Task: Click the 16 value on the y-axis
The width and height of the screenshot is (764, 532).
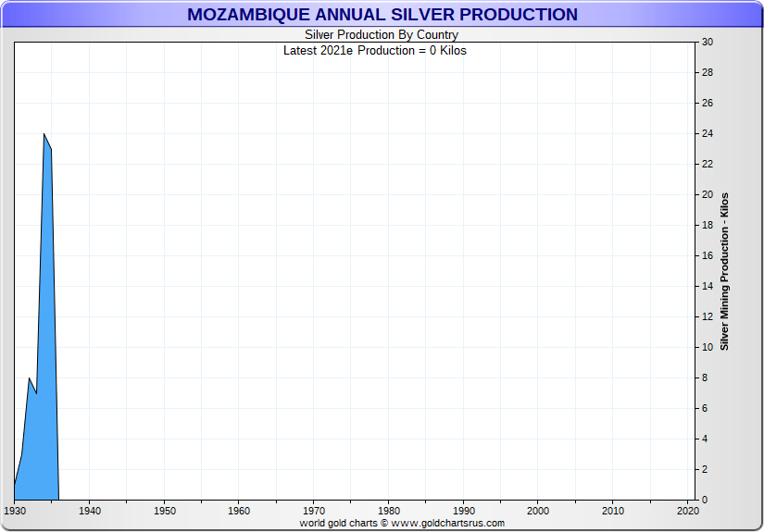Action: (707, 256)
